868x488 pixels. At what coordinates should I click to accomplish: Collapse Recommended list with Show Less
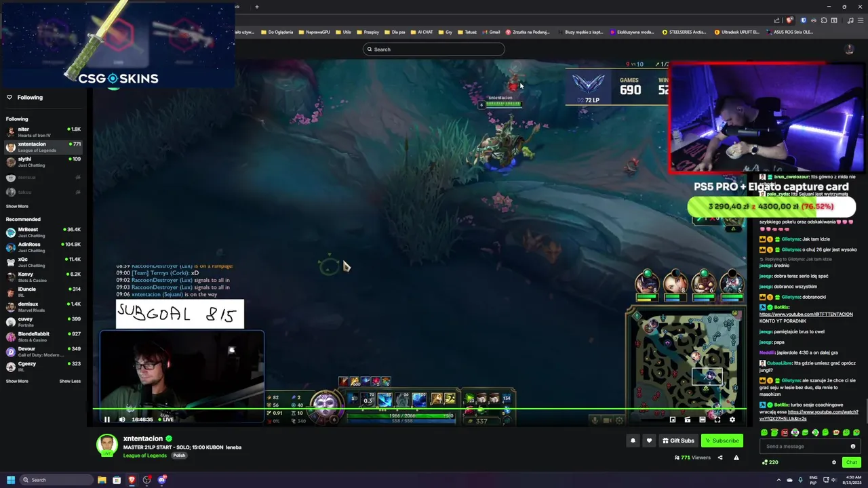click(x=70, y=381)
